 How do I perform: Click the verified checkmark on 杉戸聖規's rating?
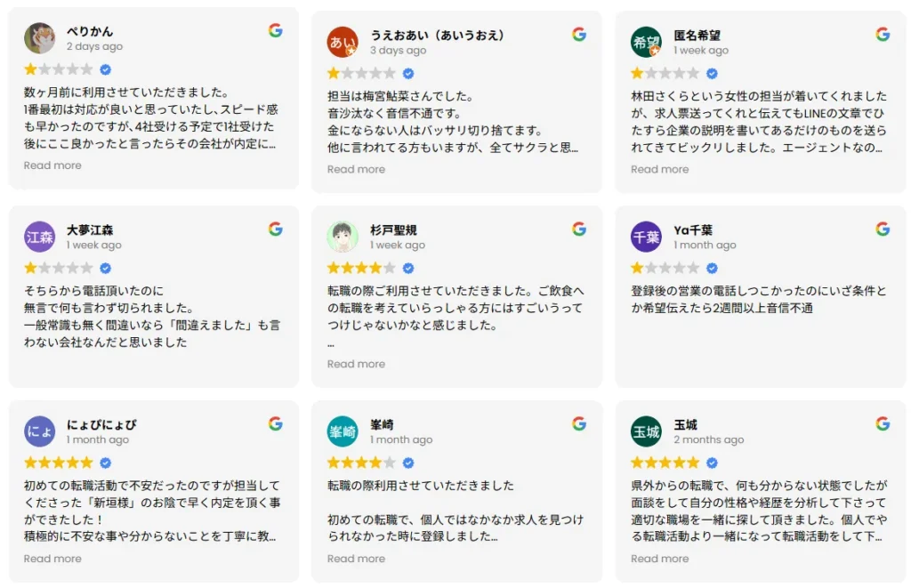(x=407, y=268)
